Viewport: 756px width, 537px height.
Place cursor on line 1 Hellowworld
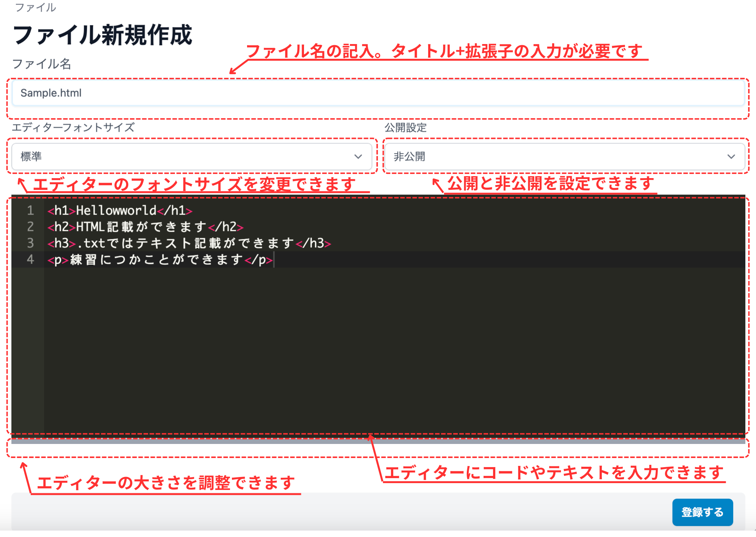coord(118,210)
